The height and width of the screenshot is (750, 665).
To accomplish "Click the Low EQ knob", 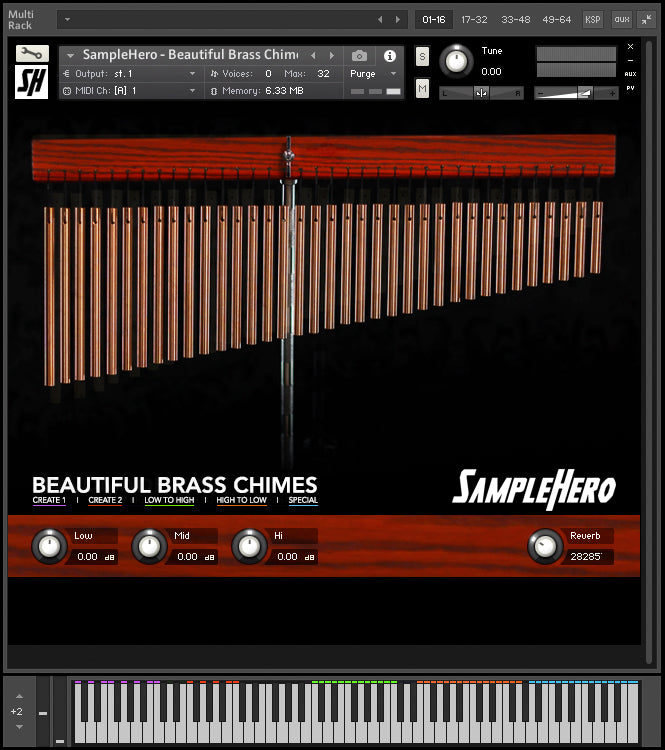I will tap(49, 546).
